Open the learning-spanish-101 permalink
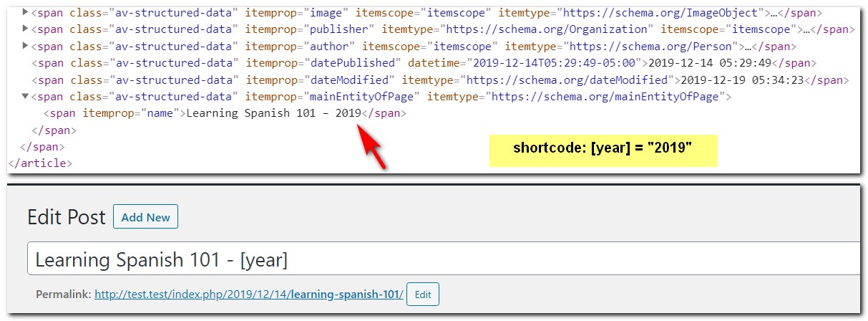 tap(249, 294)
